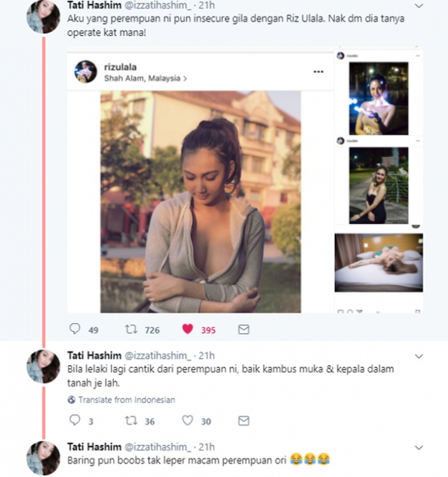This screenshot has width=448, height=477.
Task: Open the top-right night photo thumbnail
Action: (378, 98)
